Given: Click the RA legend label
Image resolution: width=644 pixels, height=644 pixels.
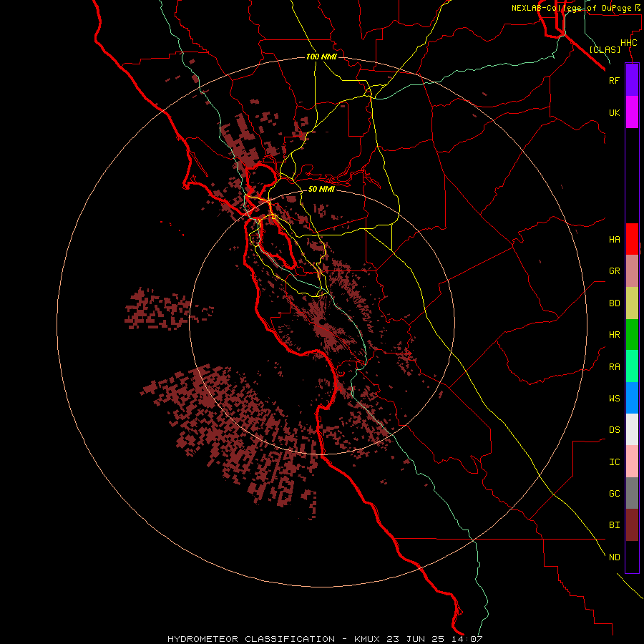Looking at the screenshot, I should coord(614,367).
